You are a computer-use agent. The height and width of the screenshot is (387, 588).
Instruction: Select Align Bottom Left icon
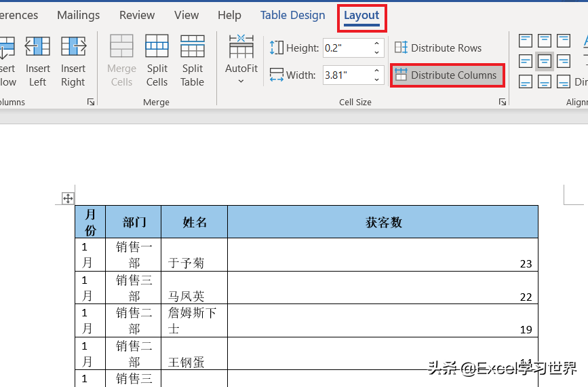click(x=526, y=81)
